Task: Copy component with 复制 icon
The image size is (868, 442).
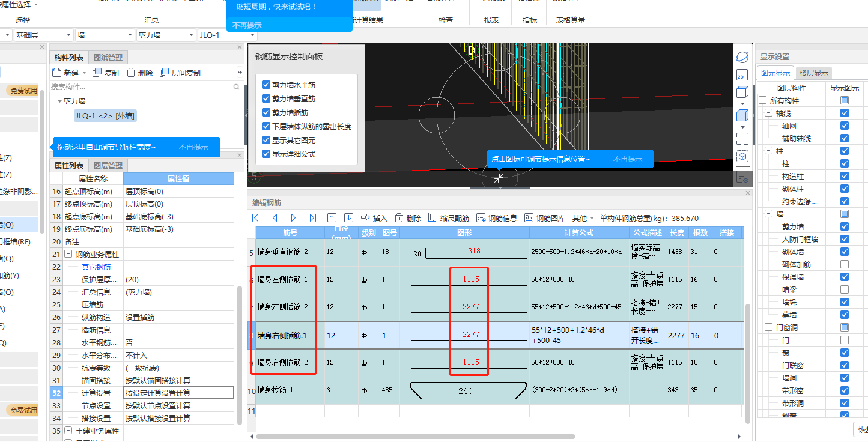Action: pos(106,73)
